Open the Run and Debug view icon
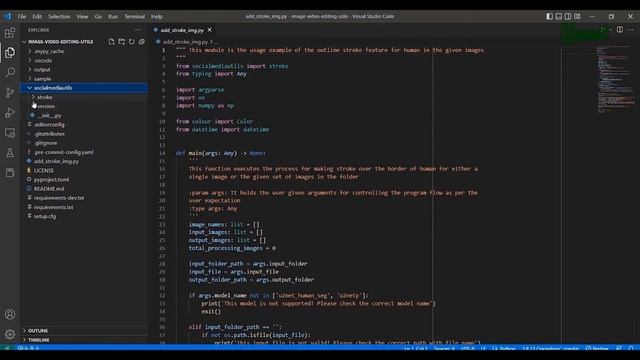The height and width of the screenshot is (360, 640). pos(10,113)
